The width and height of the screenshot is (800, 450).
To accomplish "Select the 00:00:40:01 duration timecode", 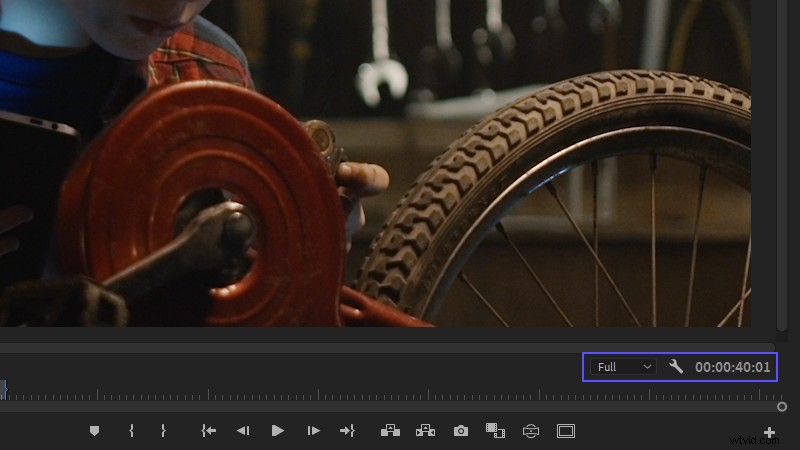I will pyautogui.click(x=732, y=367).
